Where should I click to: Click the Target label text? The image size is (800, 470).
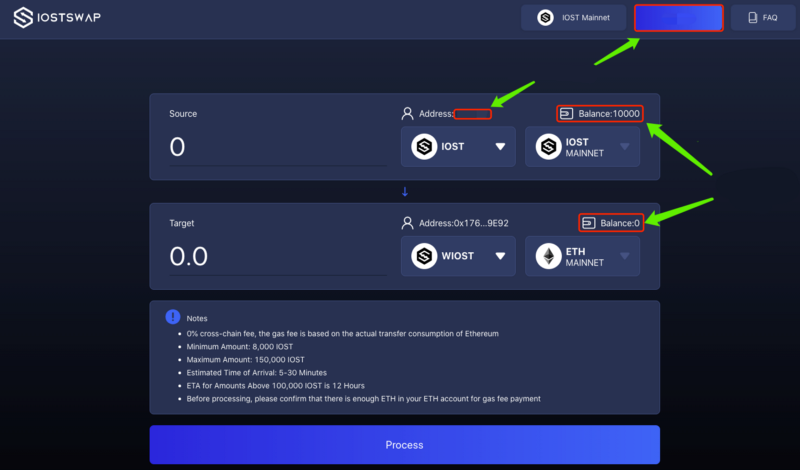182,223
